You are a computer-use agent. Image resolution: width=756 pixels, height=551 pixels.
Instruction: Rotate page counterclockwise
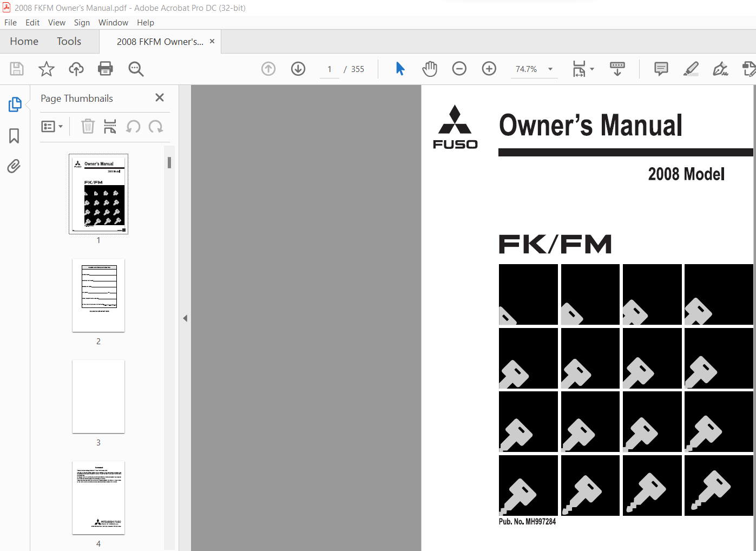[133, 127]
